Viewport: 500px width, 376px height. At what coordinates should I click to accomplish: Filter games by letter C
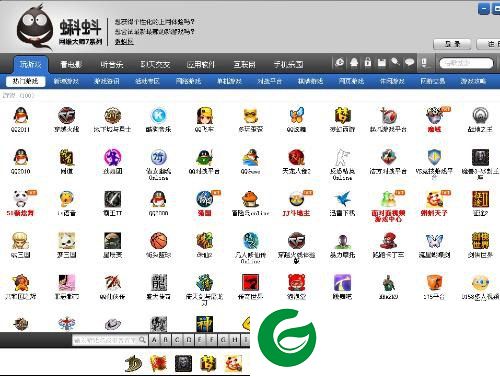177,340
